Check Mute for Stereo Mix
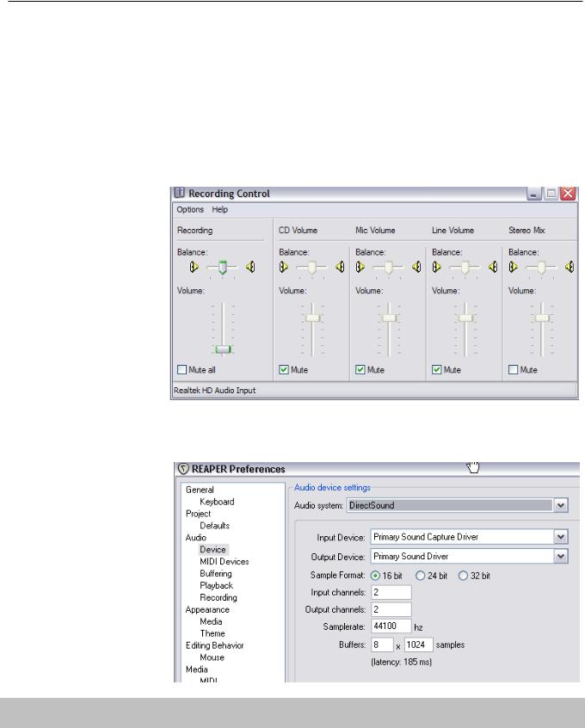Viewport: 585px width, 728px height. (x=513, y=369)
